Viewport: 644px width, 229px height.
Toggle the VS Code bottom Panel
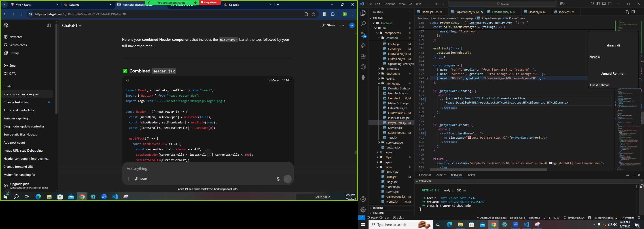[604, 4]
